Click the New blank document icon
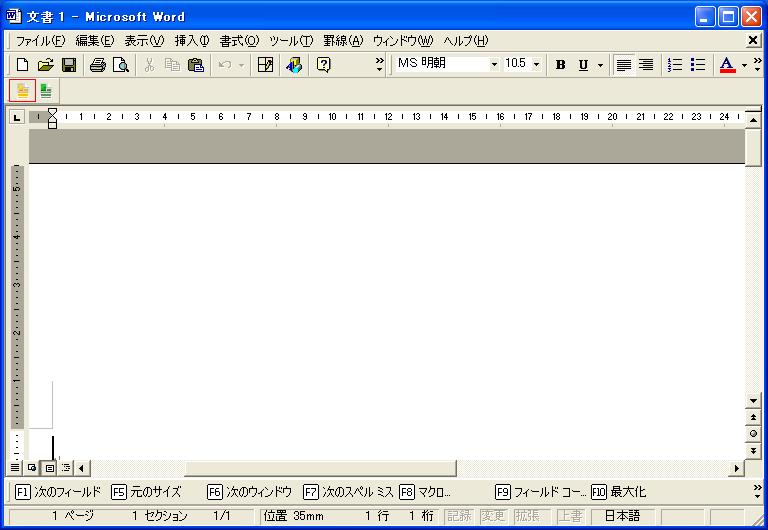The width and height of the screenshot is (768, 530). click(23, 65)
